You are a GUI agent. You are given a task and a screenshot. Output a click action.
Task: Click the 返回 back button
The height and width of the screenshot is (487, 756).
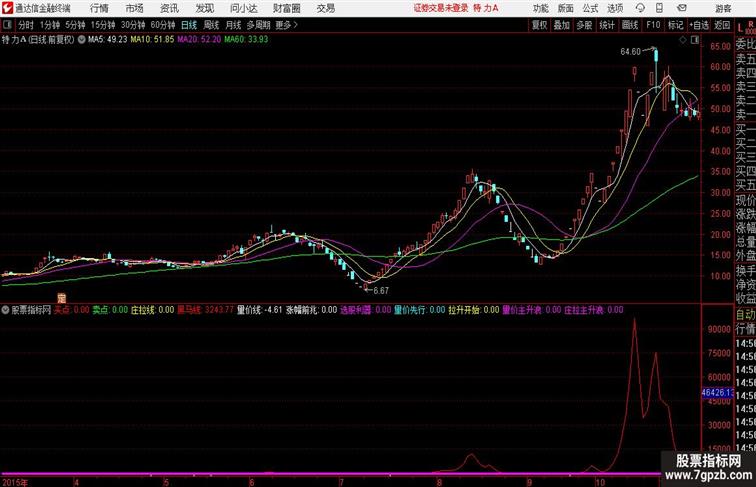pos(722,25)
